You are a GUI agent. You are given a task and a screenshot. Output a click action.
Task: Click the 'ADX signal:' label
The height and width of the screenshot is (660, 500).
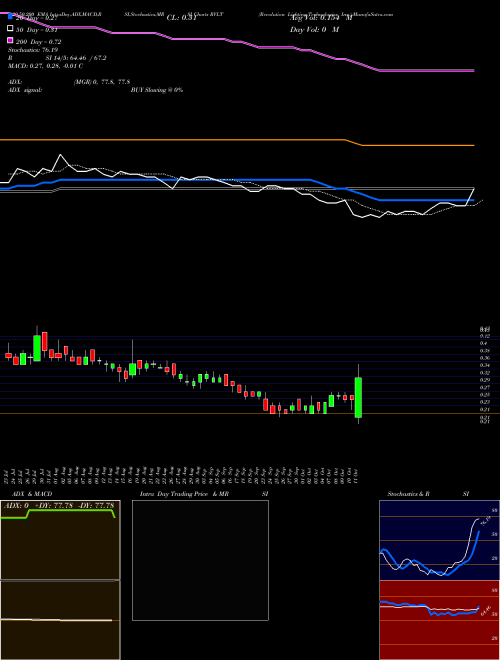click(25, 90)
